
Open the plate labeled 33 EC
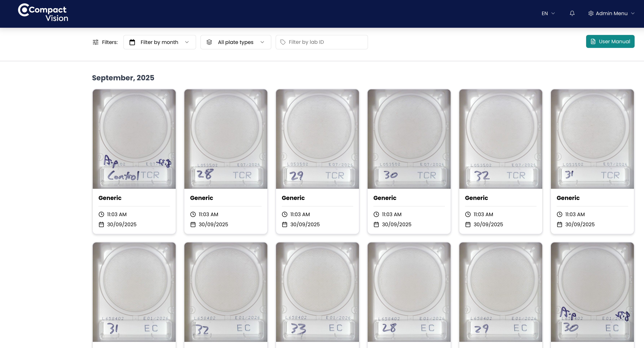317,292
